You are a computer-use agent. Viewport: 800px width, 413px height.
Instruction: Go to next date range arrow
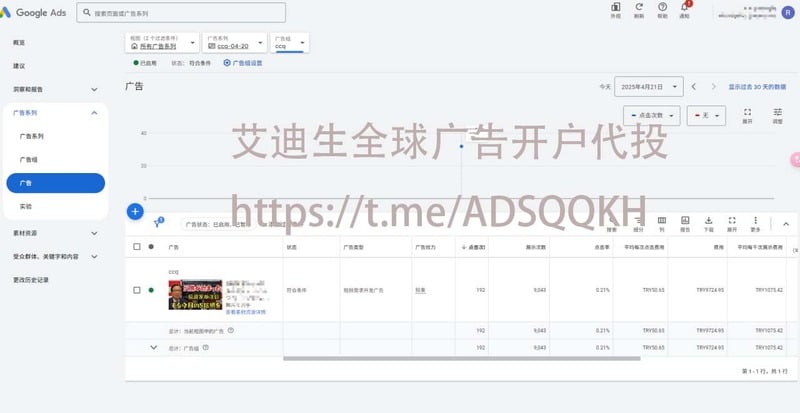click(x=714, y=87)
